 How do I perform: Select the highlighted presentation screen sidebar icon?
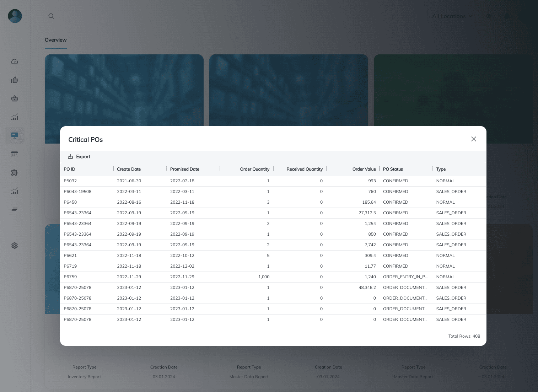click(x=15, y=135)
